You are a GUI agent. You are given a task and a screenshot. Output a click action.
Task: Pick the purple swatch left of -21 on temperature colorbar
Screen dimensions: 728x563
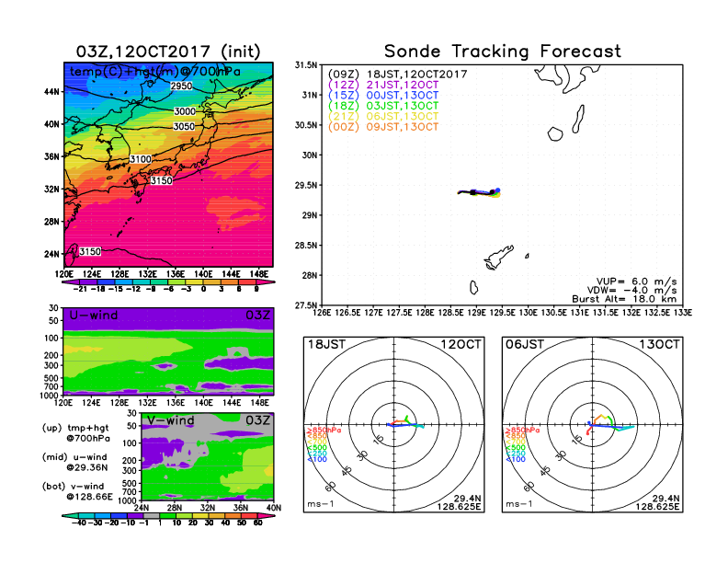70,282
